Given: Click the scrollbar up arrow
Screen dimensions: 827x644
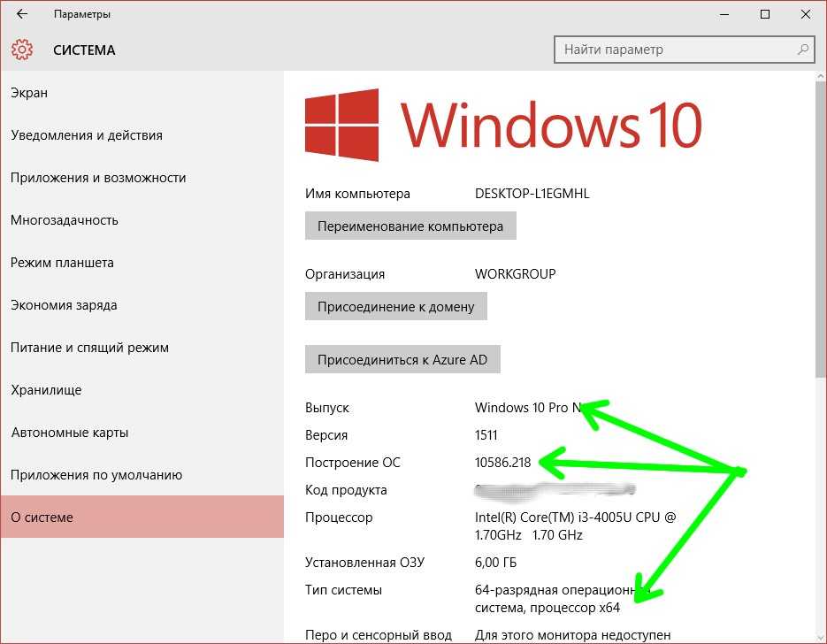Looking at the screenshot, I should point(821,76).
